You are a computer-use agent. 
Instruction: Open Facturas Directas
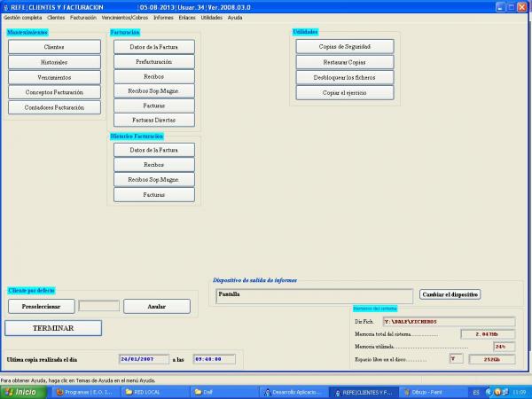[153, 120]
